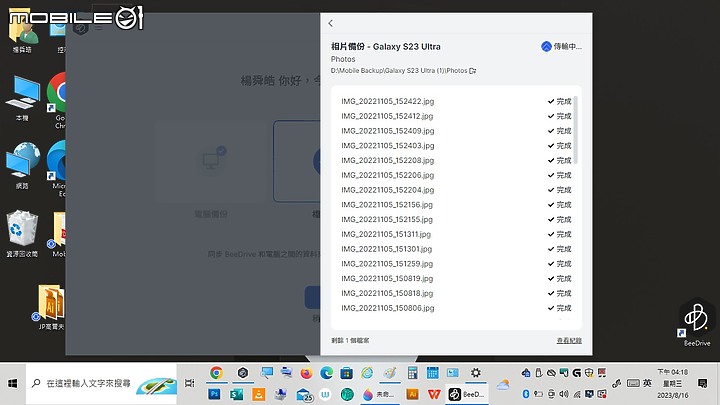Select file IMG_20221105_150819.jpg
The height and width of the screenshot is (405, 720).
point(387,278)
